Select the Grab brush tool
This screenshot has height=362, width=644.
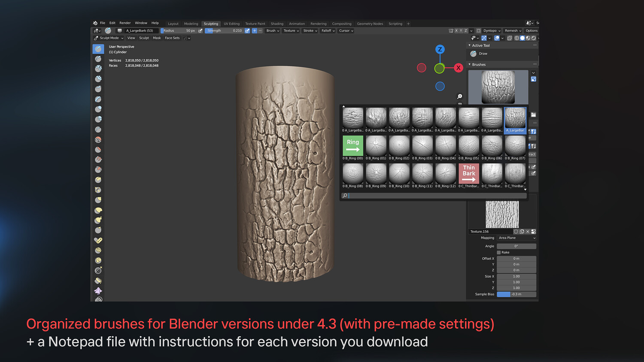[98, 200]
